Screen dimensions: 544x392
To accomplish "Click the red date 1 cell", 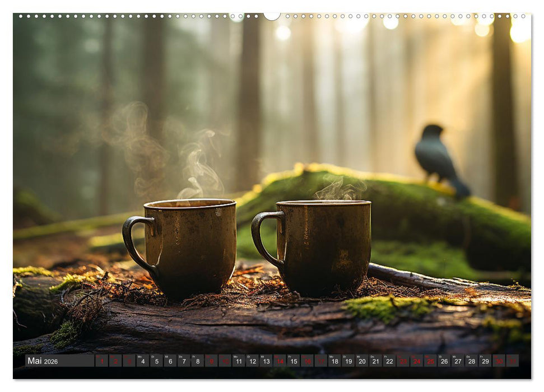I will click(102, 361).
